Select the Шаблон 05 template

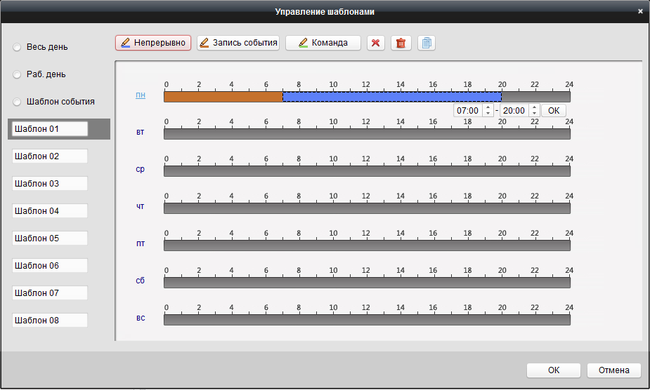[50, 238]
